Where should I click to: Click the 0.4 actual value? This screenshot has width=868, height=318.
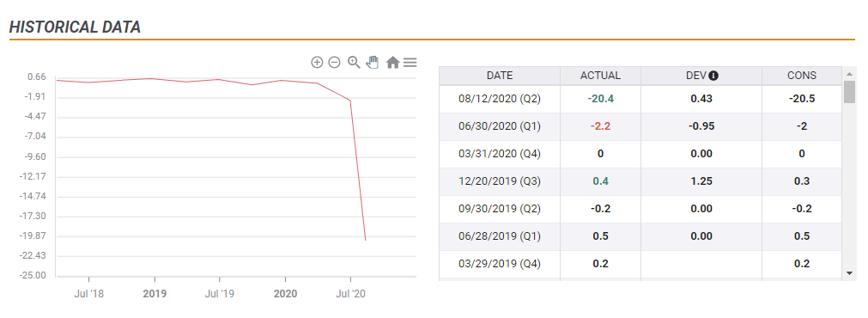[601, 181]
